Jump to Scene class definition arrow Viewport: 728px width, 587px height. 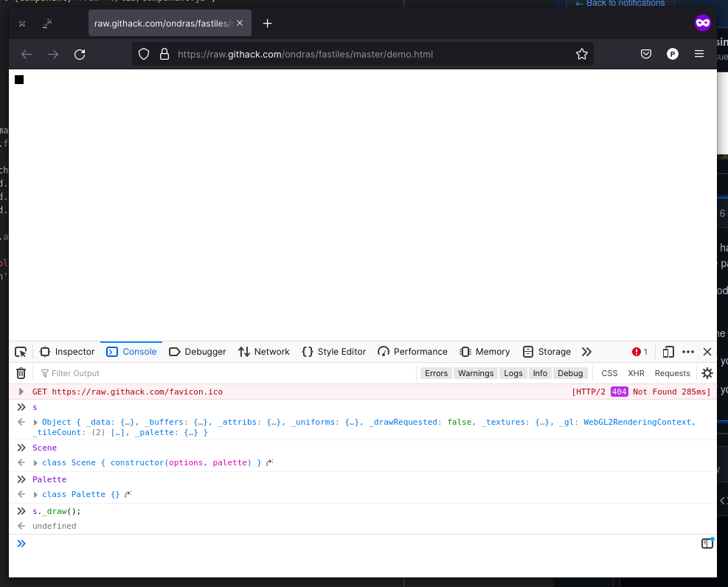pyautogui.click(x=270, y=462)
